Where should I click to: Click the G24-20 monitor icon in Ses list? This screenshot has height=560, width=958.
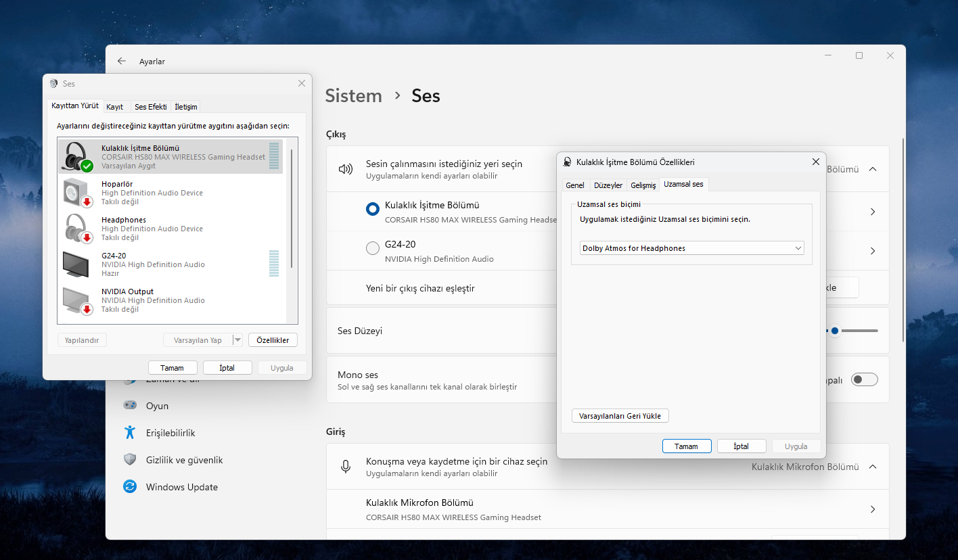[x=76, y=264]
